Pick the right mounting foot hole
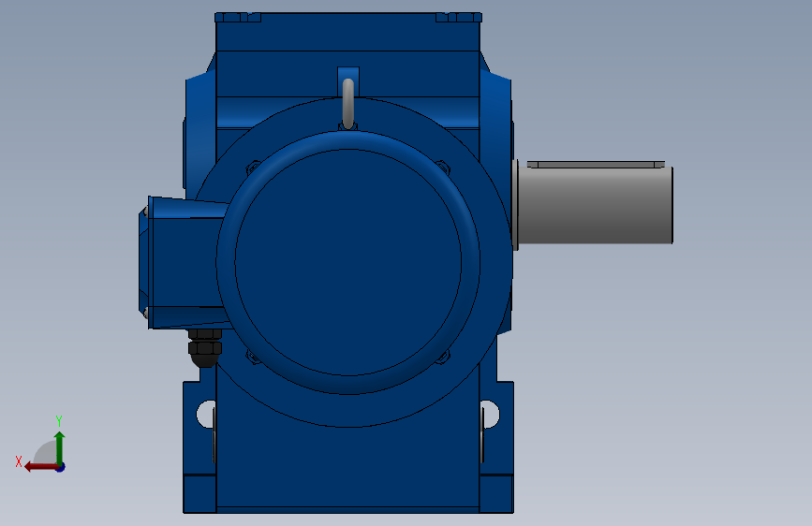 pyautogui.click(x=490, y=415)
